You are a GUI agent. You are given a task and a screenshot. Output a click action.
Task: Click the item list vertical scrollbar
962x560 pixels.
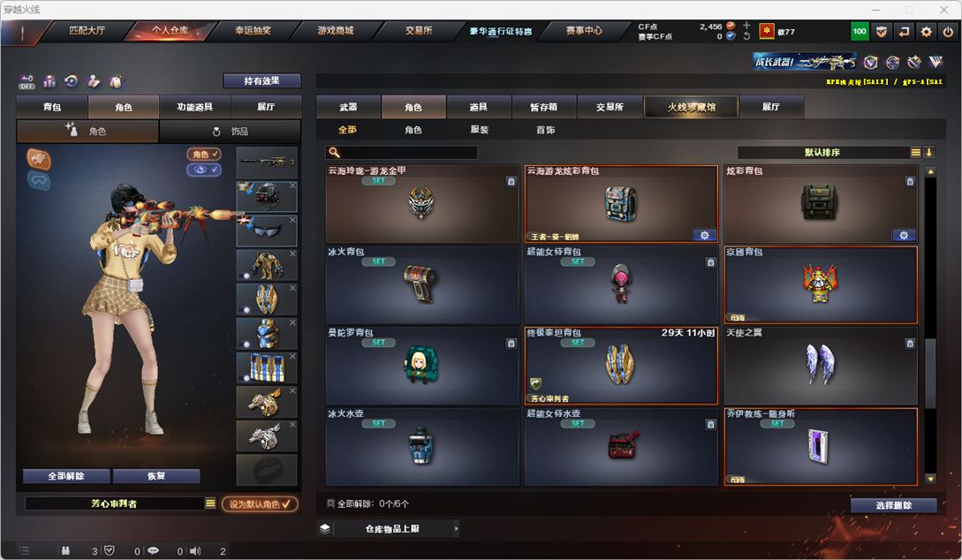pyautogui.click(x=931, y=325)
